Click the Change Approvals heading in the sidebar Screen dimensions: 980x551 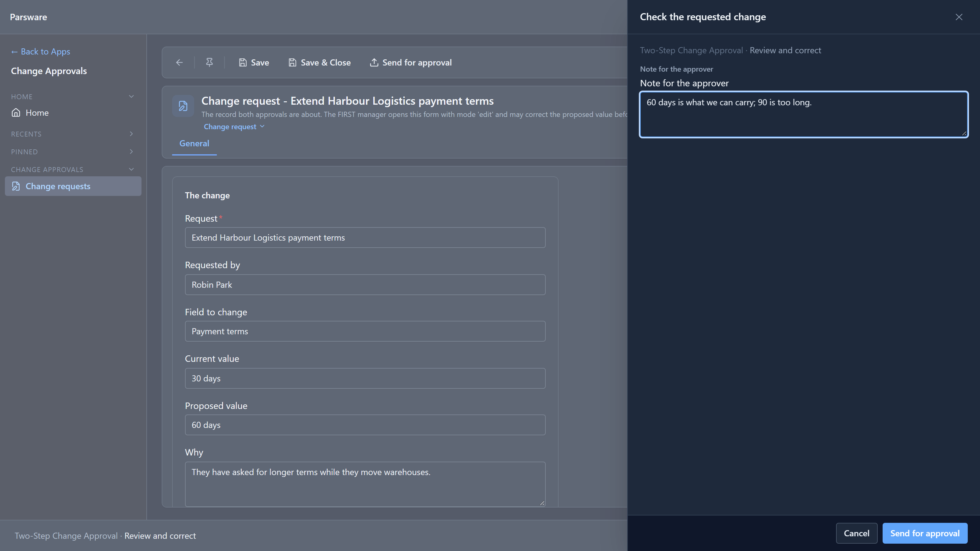pyautogui.click(x=49, y=71)
